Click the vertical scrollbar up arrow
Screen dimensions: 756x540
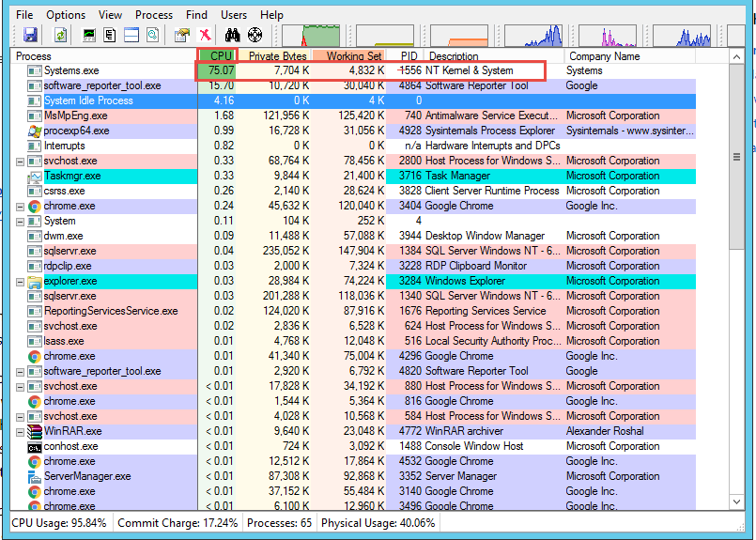click(x=736, y=57)
